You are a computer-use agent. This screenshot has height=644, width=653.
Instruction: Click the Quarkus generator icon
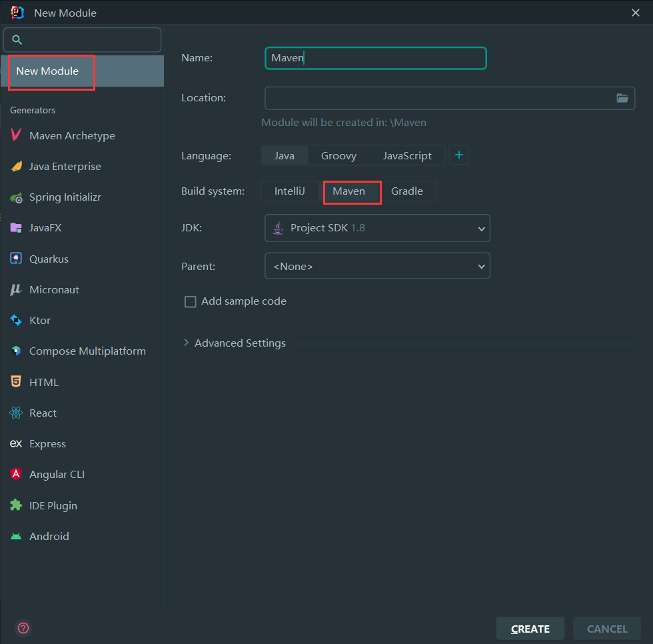point(16,259)
